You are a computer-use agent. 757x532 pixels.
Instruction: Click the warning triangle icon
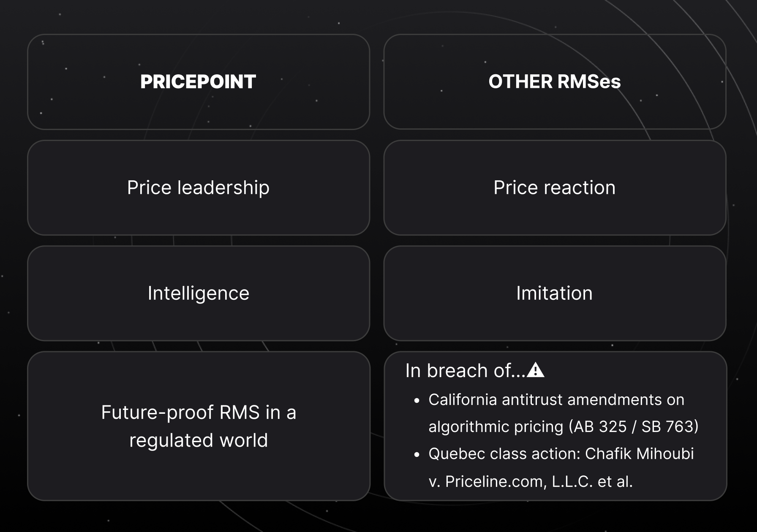[536, 369]
